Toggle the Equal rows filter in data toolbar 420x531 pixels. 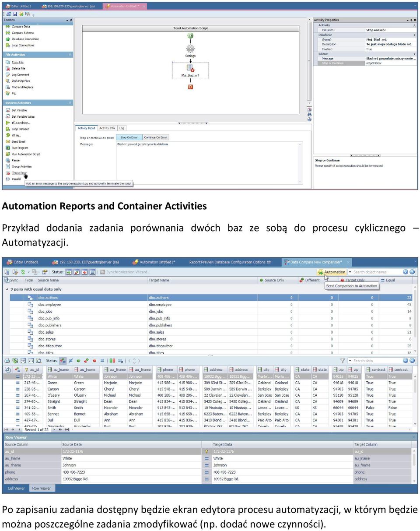pyautogui.click(x=102, y=361)
